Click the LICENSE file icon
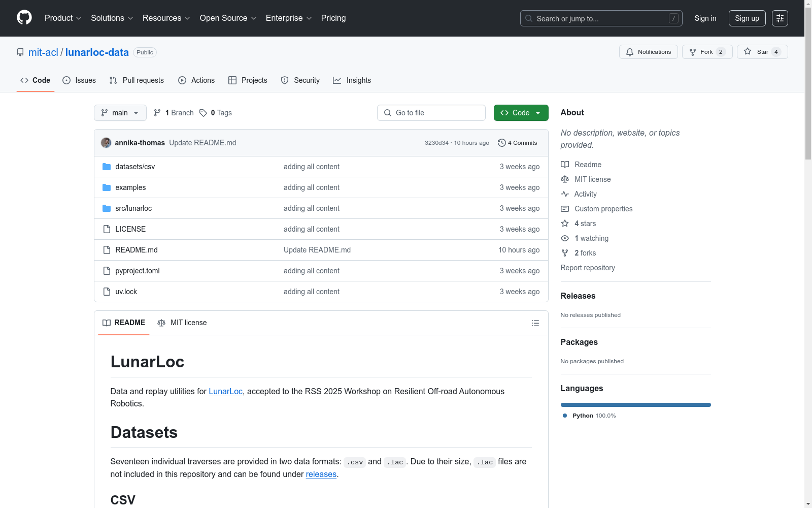The image size is (812, 508). 107,229
